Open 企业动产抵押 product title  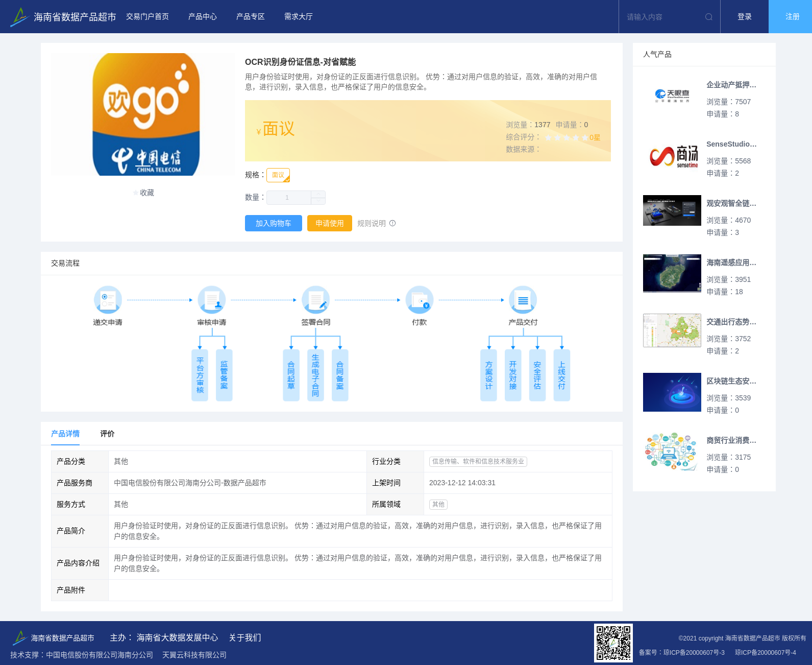pyautogui.click(x=731, y=85)
